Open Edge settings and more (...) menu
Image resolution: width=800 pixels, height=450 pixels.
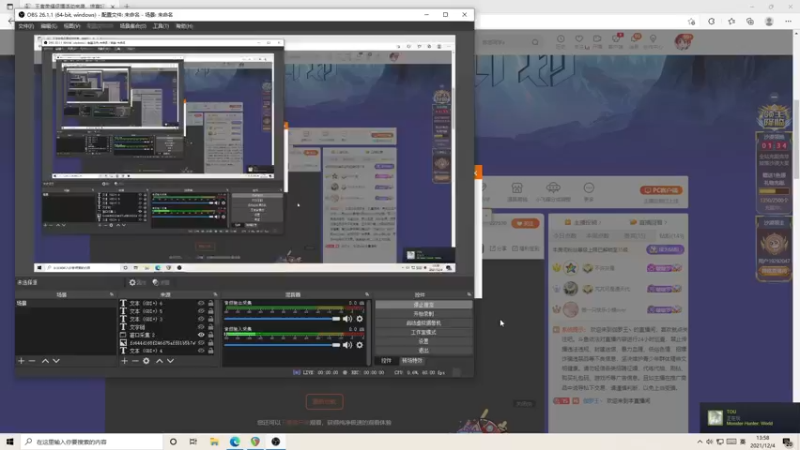pyautogui.click(x=788, y=21)
